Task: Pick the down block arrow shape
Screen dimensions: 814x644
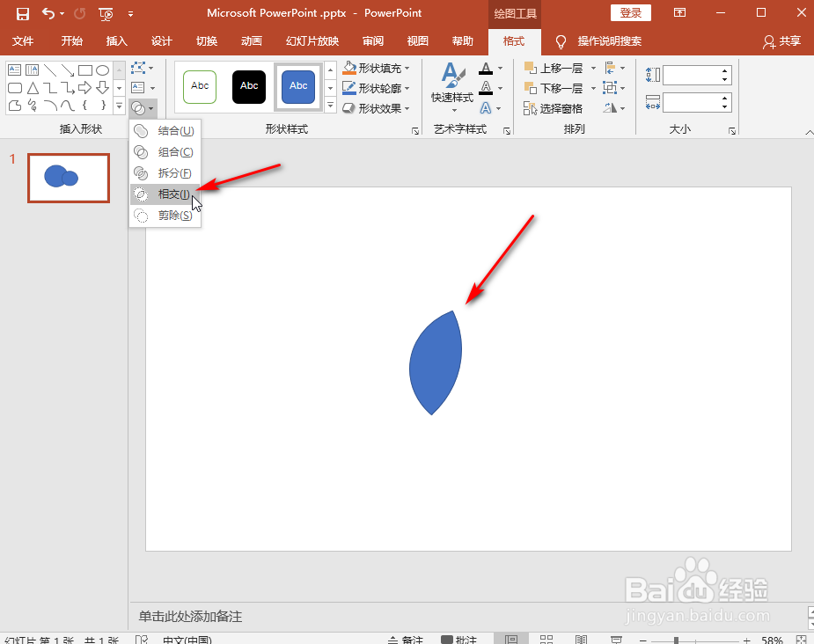Action: point(103,87)
